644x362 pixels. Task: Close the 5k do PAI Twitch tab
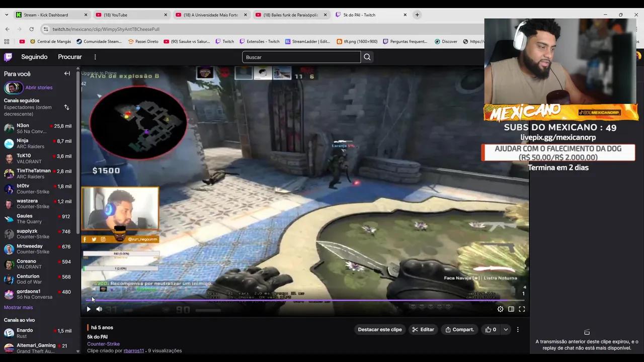click(405, 15)
